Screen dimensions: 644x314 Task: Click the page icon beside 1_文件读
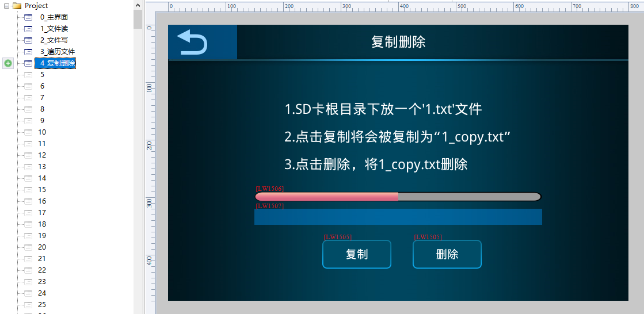(28, 29)
